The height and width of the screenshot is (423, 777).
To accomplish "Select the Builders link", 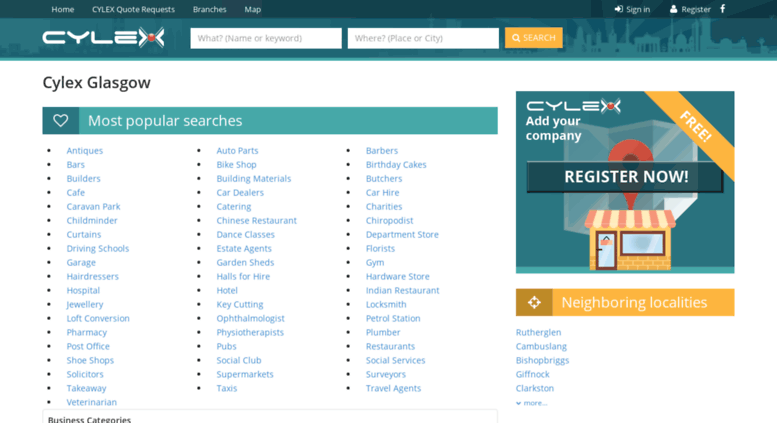I will 83,178.
